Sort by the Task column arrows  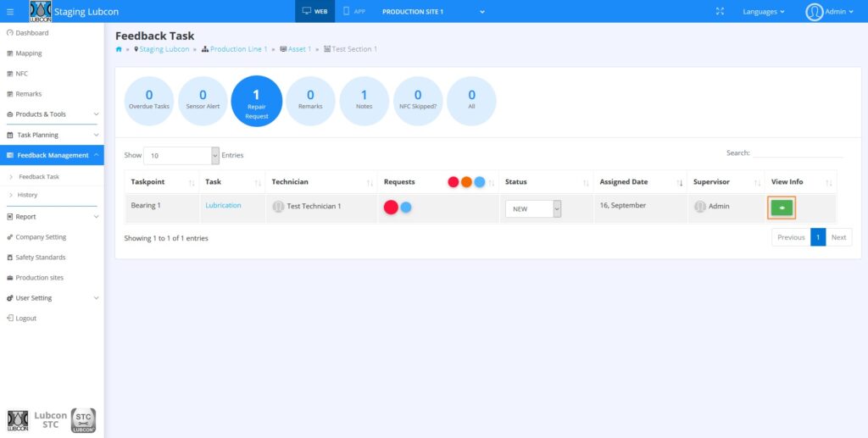tap(258, 182)
